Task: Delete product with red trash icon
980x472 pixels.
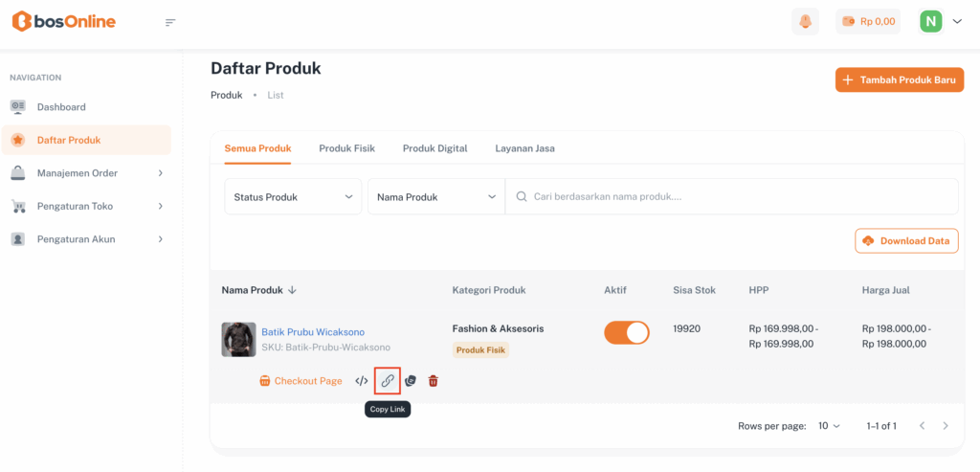Action: click(433, 381)
